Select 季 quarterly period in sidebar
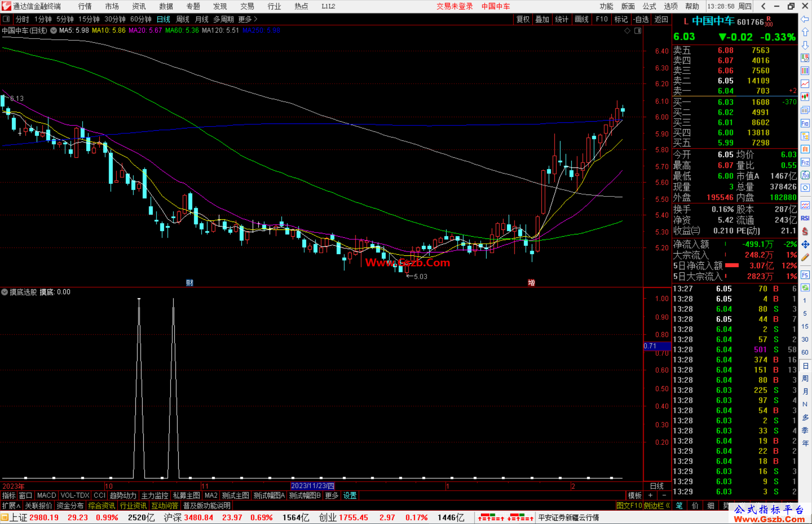The width and height of the screenshot is (812, 524). click(805, 430)
